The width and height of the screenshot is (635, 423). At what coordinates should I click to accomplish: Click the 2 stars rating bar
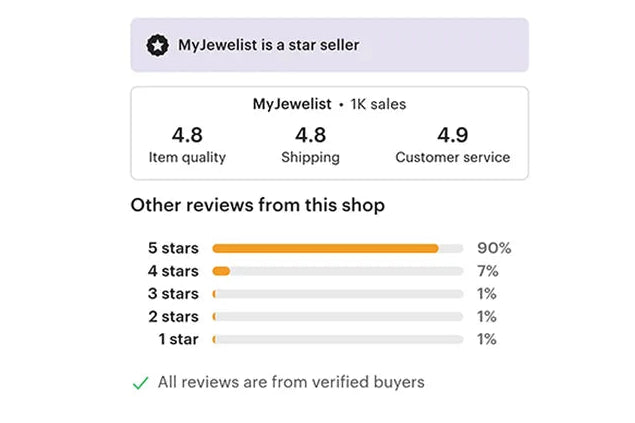337,317
